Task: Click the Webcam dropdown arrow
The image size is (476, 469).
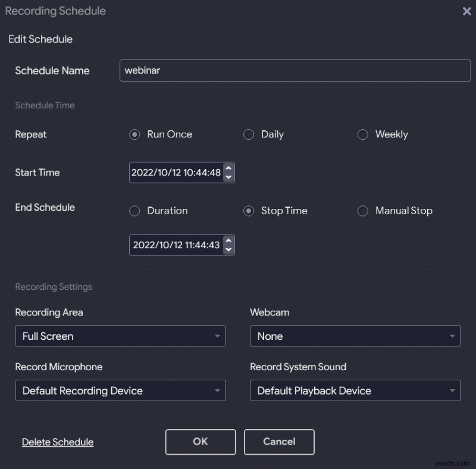Action: pyautogui.click(x=452, y=336)
